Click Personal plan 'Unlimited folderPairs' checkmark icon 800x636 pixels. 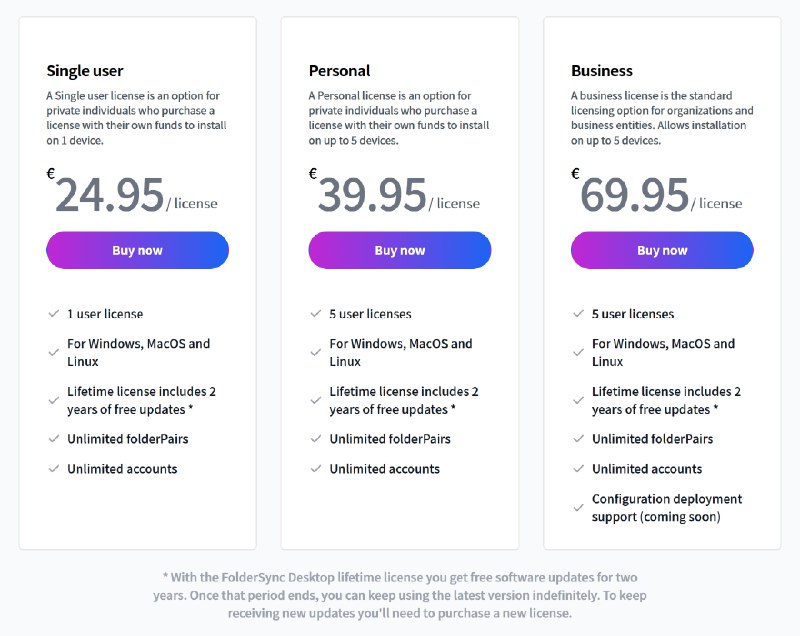point(316,438)
